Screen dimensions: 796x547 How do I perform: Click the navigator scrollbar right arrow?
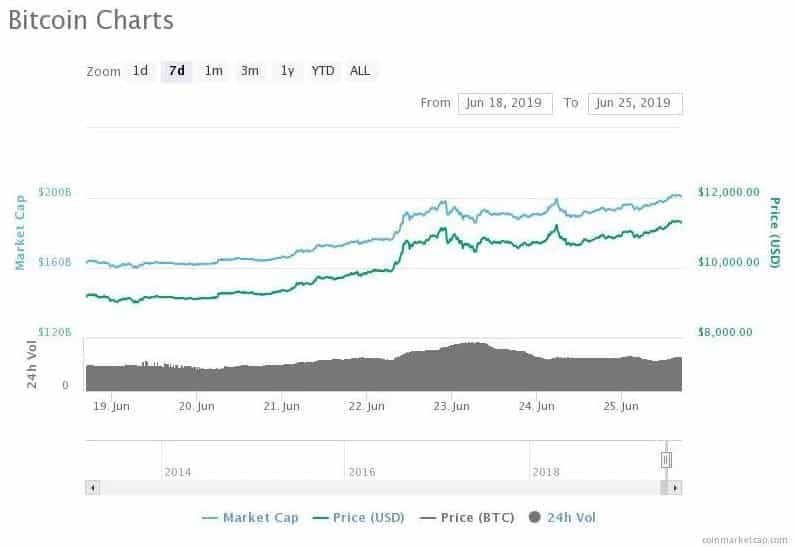pyautogui.click(x=675, y=488)
